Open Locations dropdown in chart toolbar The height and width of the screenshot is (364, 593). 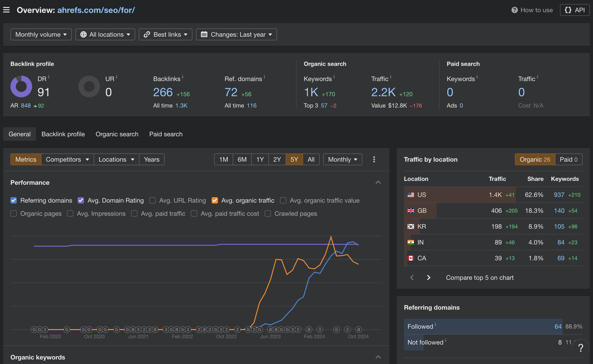[x=117, y=159]
